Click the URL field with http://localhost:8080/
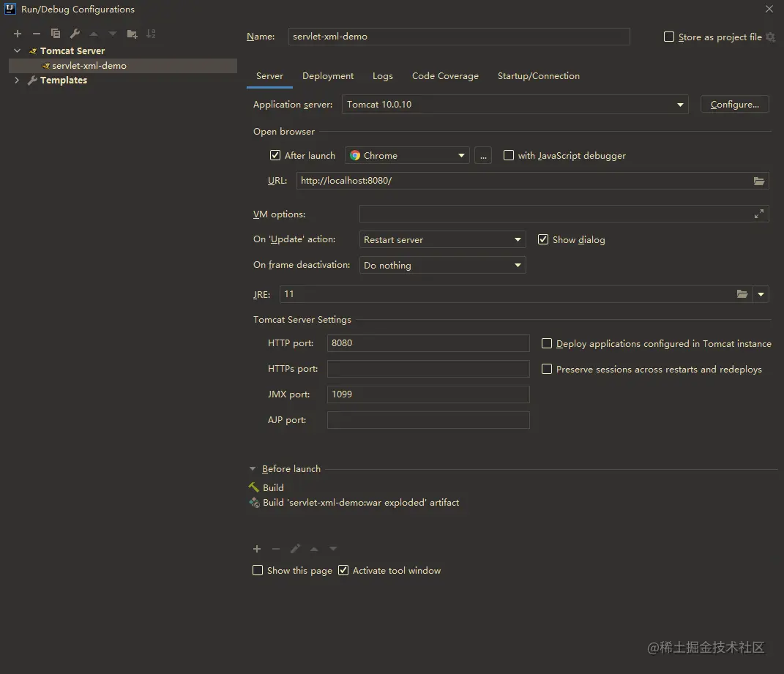This screenshot has width=784, height=674. tap(532, 181)
